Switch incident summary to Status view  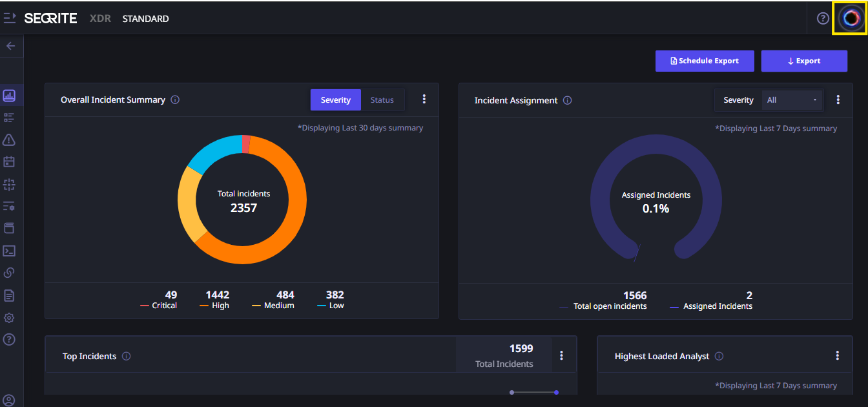tap(382, 100)
